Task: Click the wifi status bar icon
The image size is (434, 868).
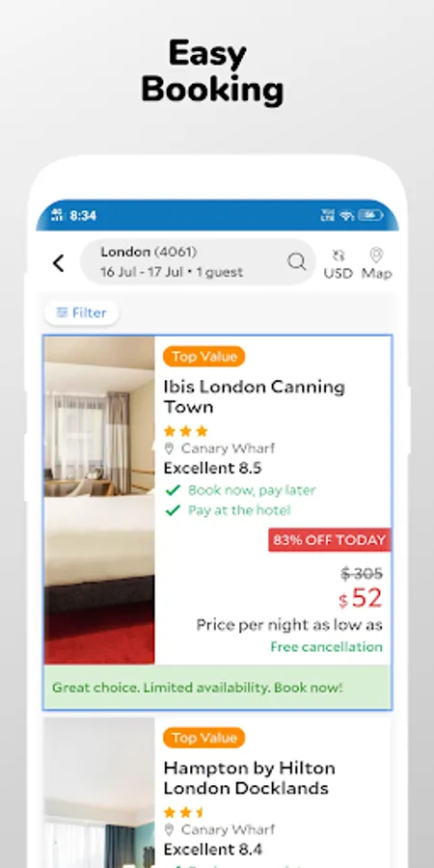Action: (346, 215)
